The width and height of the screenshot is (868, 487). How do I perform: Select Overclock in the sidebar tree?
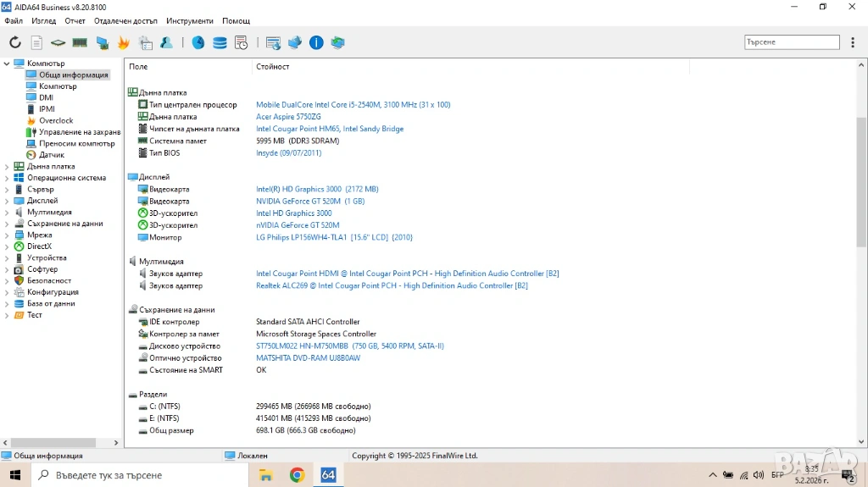(56, 121)
